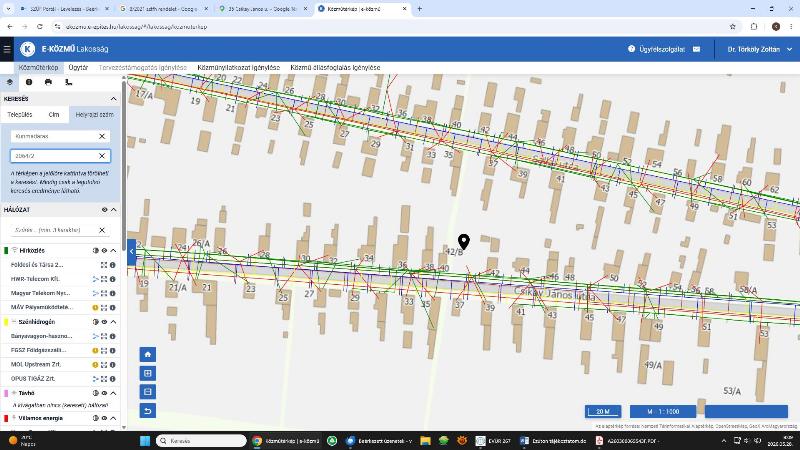Viewport: 800px width, 450px height.
Task: Toggle visibility eye for Villamos energia group
Action: coord(105,418)
